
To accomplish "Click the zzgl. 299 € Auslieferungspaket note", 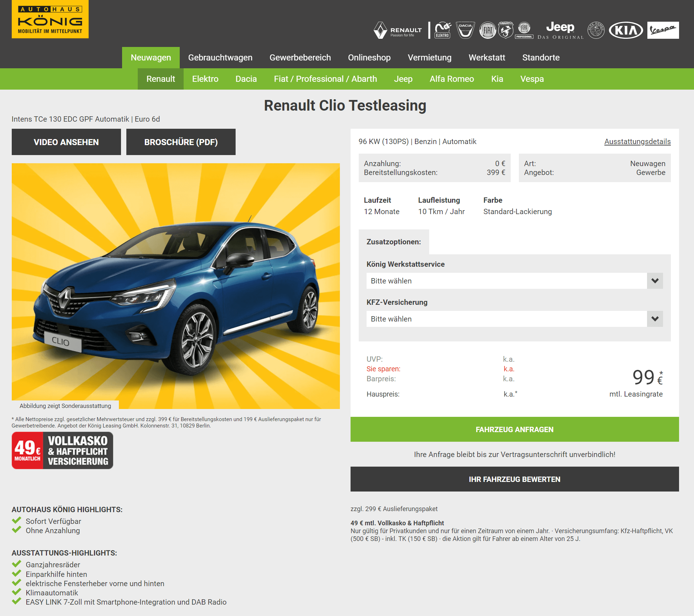I will click(x=394, y=509).
